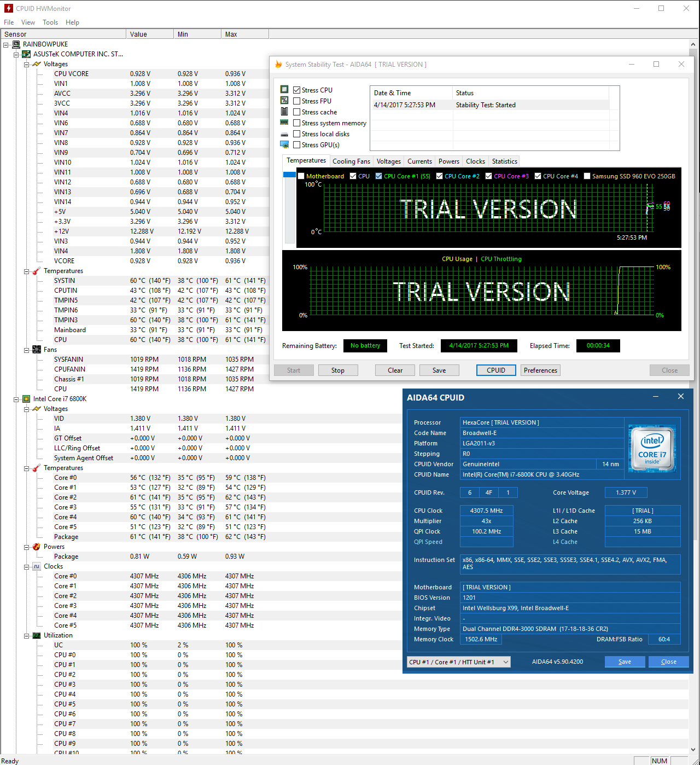Image resolution: width=700 pixels, height=765 pixels.
Task: Click the motherboard Temperatures thermometer icon
Action: [37, 271]
